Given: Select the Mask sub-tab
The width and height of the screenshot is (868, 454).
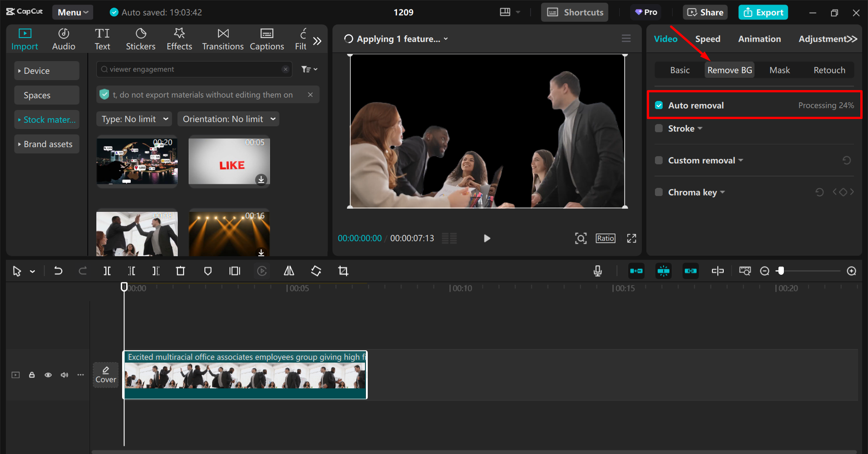Looking at the screenshot, I should click(780, 70).
